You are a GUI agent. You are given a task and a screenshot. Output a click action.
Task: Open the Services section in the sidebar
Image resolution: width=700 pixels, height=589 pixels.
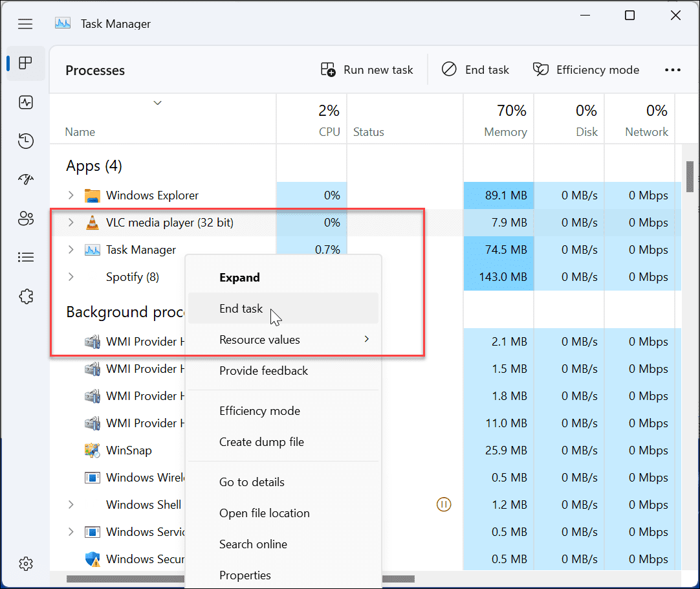pos(26,296)
